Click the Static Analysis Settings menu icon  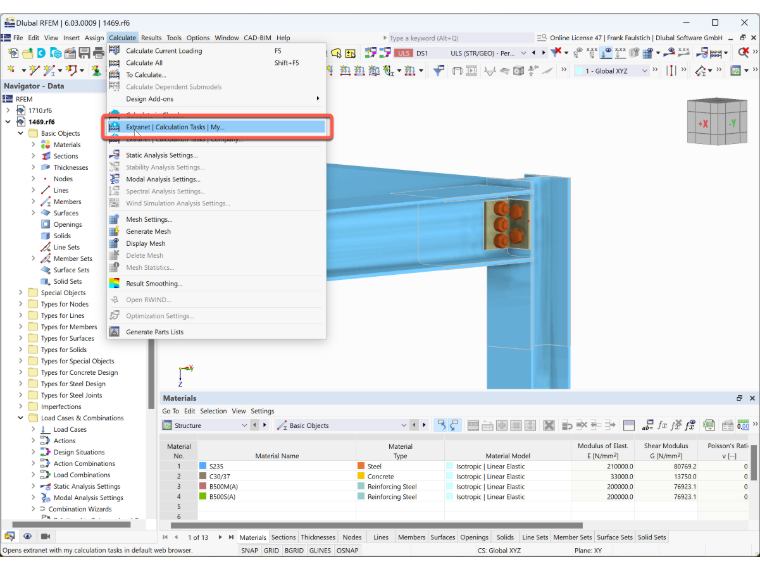pyautogui.click(x=114, y=155)
